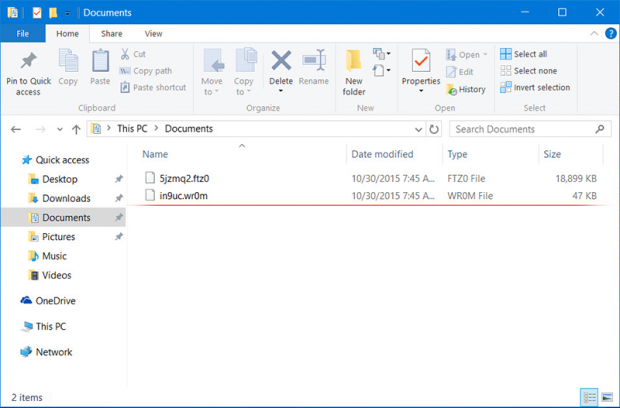620x408 pixels.
Task: Click Quick access in the sidebar
Action: [x=55, y=160]
